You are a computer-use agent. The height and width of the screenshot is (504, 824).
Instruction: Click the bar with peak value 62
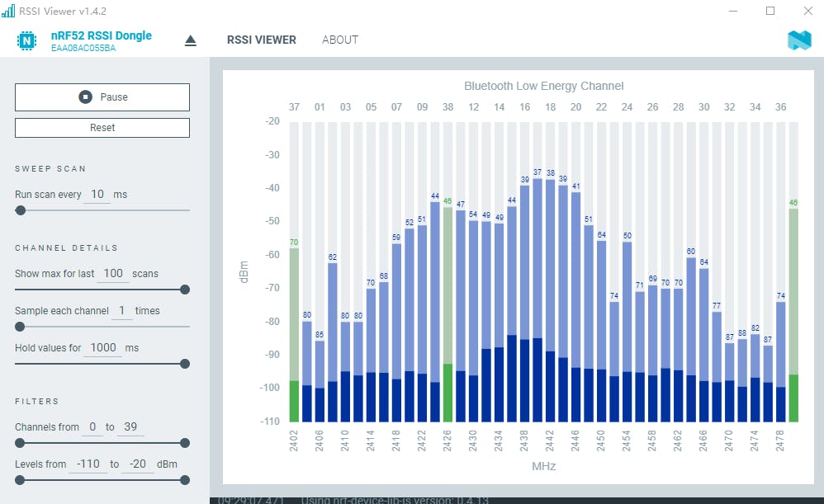tap(333, 342)
